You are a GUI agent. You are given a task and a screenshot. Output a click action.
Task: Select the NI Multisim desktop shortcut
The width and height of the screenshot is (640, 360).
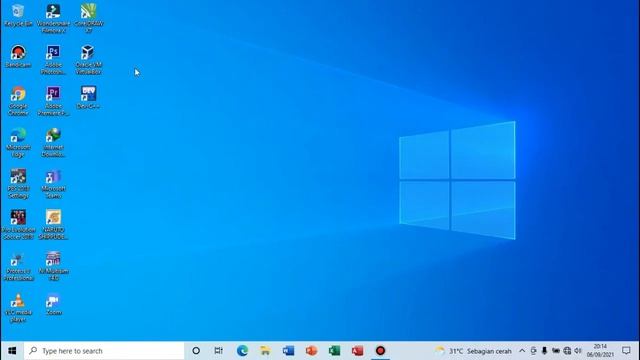click(x=53, y=266)
